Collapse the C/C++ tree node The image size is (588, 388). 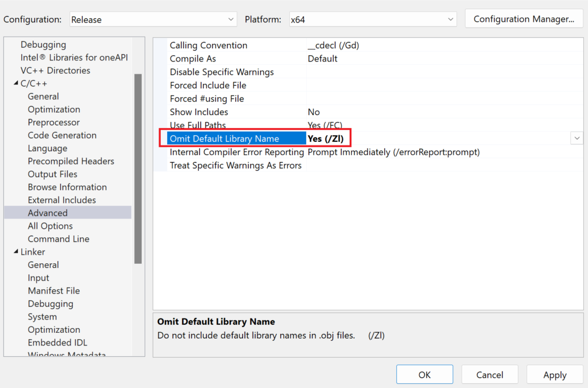coord(16,83)
